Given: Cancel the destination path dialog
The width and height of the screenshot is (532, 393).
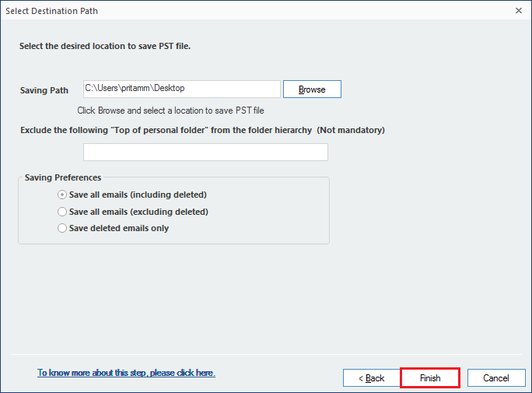Looking at the screenshot, I should pos(496,378).
